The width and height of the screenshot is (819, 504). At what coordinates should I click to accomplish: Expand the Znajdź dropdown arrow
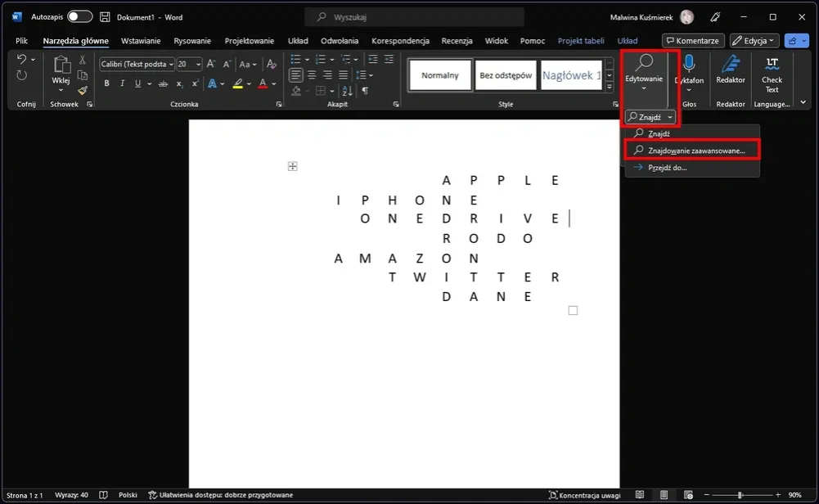coord(669,118)
